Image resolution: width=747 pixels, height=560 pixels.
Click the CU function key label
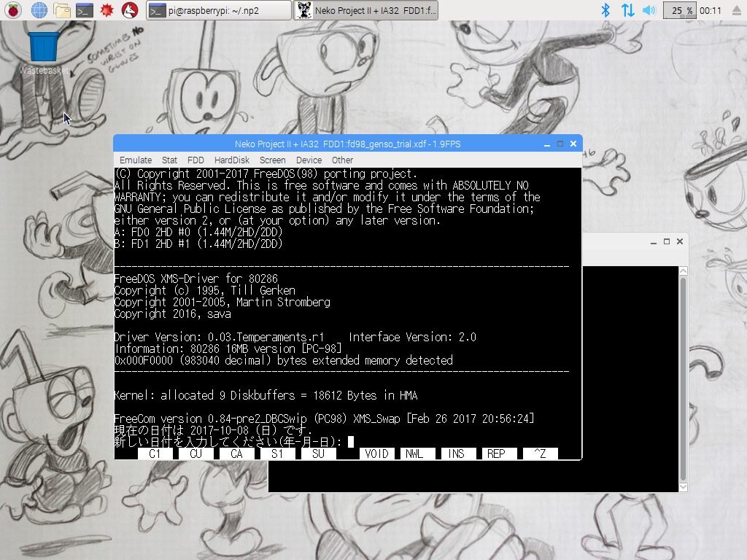196,454
